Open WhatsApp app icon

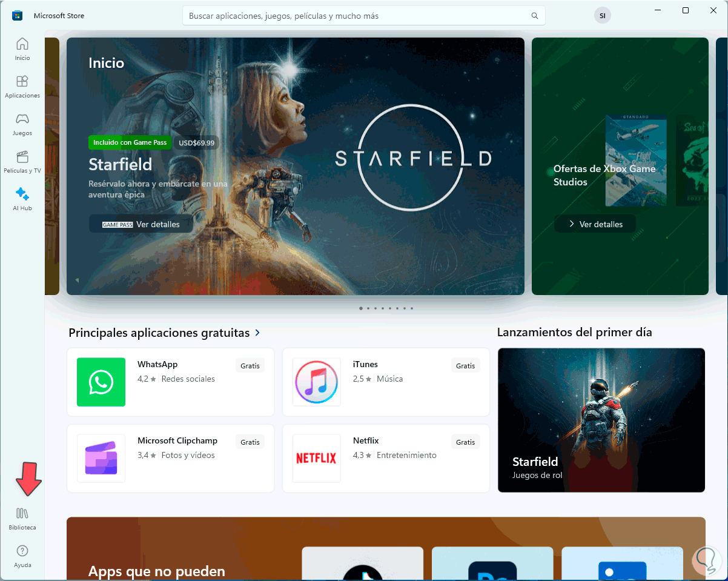(x=101, y=382)
